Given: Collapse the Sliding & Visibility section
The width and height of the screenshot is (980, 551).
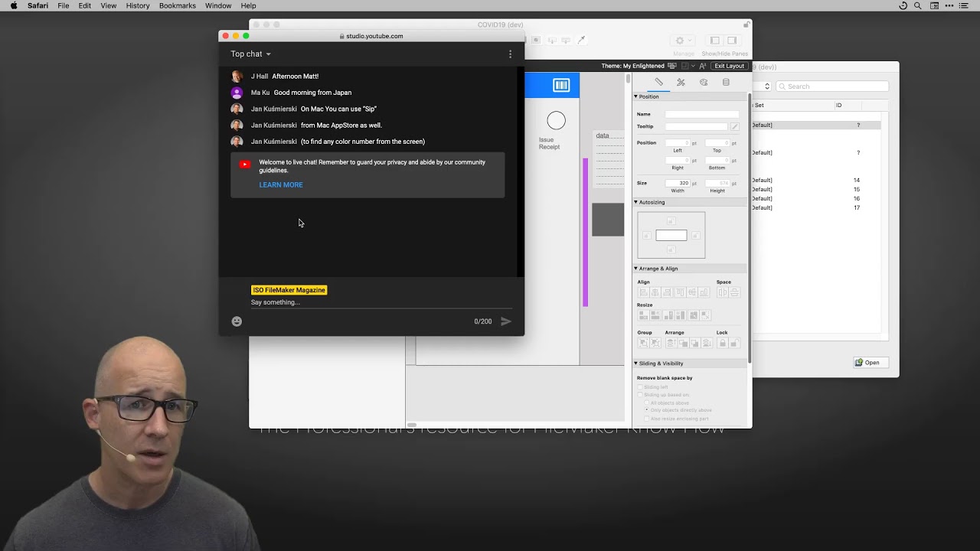Looking at the screenshot, I should click(x=635, y=364).
